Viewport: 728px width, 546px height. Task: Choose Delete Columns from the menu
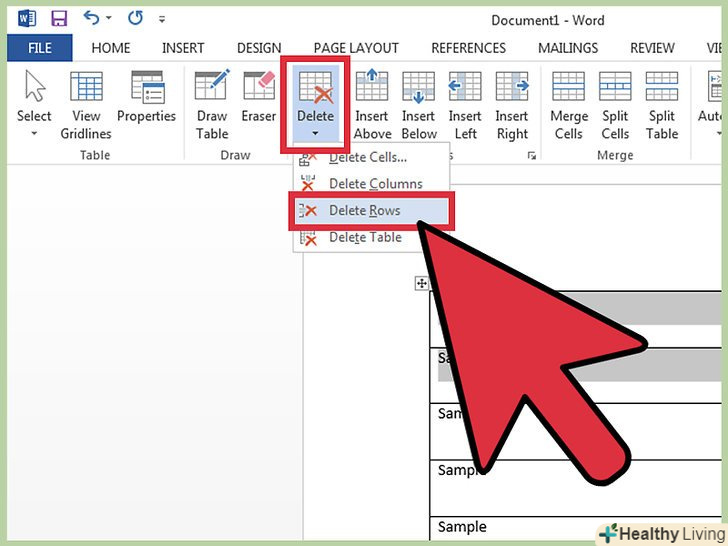point(375,184)
